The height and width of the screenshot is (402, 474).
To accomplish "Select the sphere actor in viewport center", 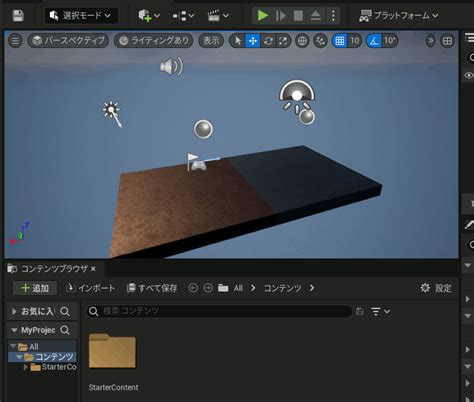I will click(x=203, y=129).
